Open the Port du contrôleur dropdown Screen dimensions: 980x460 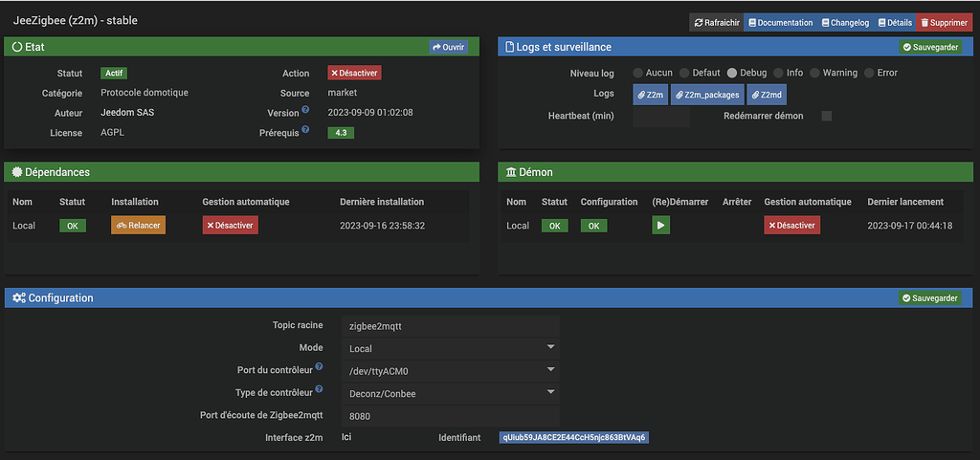pyautogui.click(x=450, y=370)
